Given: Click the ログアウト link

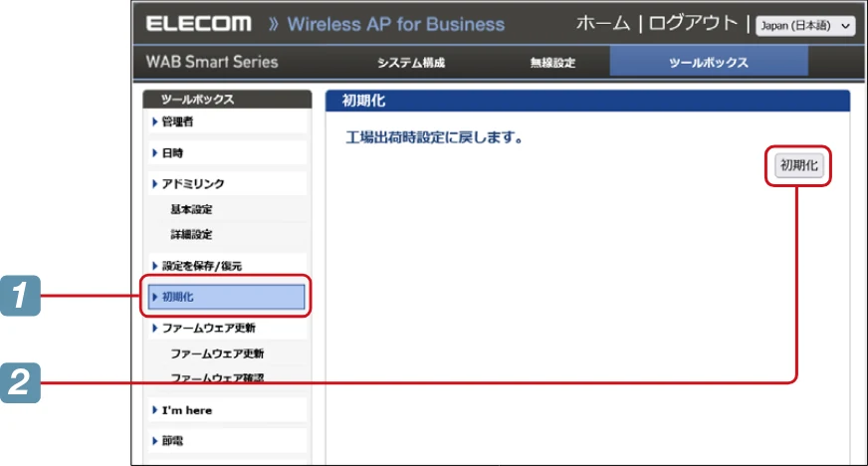Looking at the screenshot, I should tap(693, 23).
